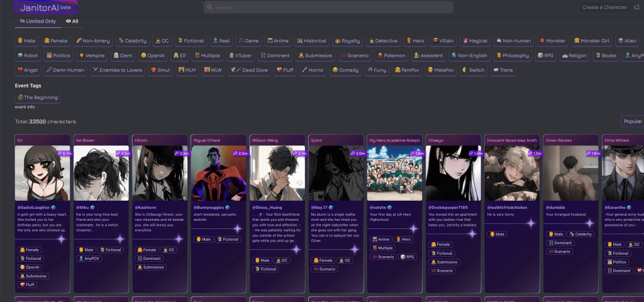The height and width of the screenshot is (302, 644).
Task: Open the My Hero Academia roleplay thumbnail
Action: (396, 173)
